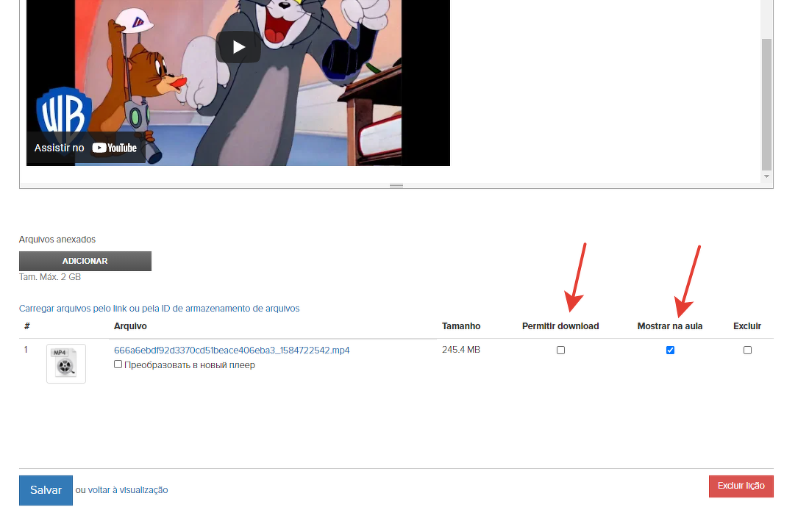The image size is (809, 532).
Task: Click the YouTube logo in the video overlay
Action: tap(115, 148)
